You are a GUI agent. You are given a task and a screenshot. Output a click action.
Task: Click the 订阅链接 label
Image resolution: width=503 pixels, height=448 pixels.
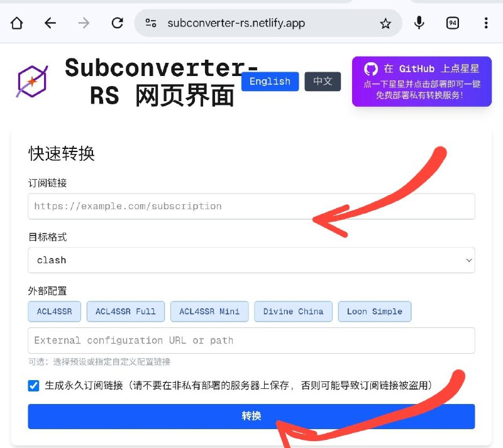click(48, 183)
